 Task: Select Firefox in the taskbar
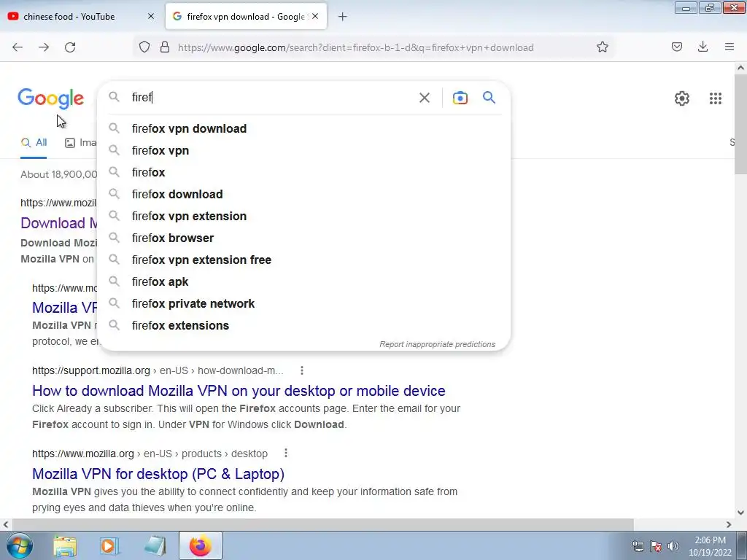(201, 546)
